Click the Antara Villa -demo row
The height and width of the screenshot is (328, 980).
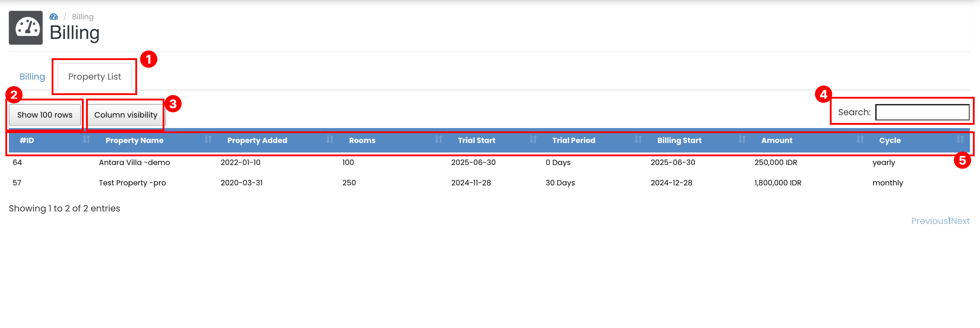(x=134, y=162)
